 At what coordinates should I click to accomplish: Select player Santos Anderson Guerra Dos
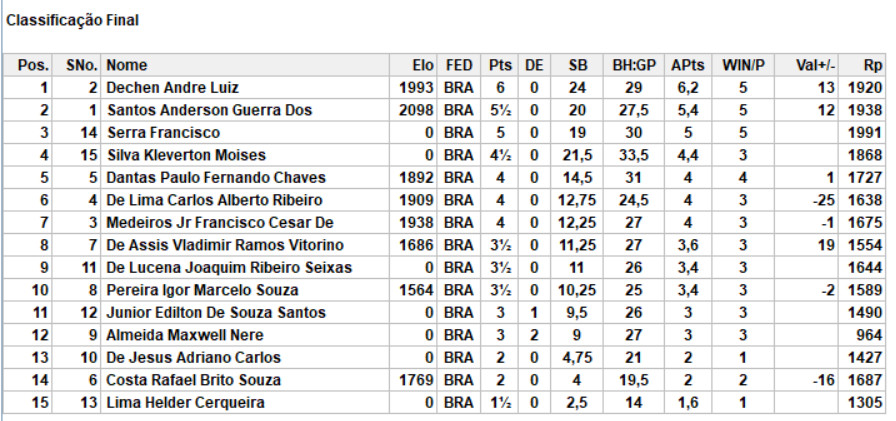(x=210, y=110)
